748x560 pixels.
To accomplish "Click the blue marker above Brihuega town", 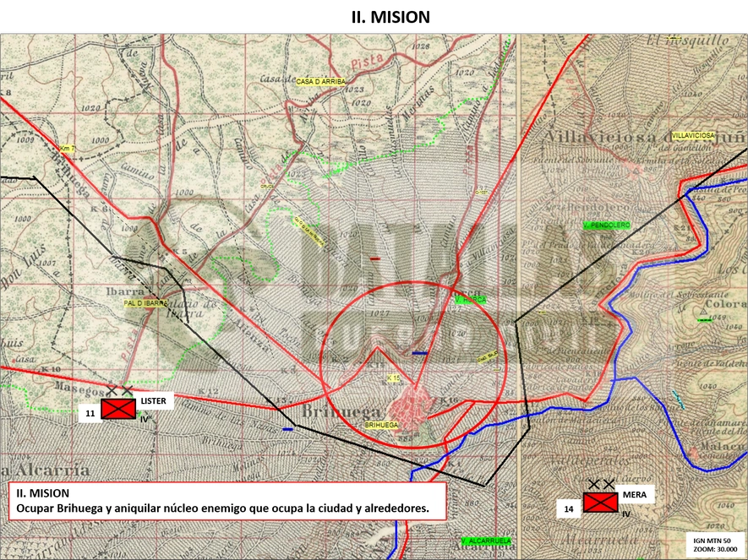I will pos(420,353).
